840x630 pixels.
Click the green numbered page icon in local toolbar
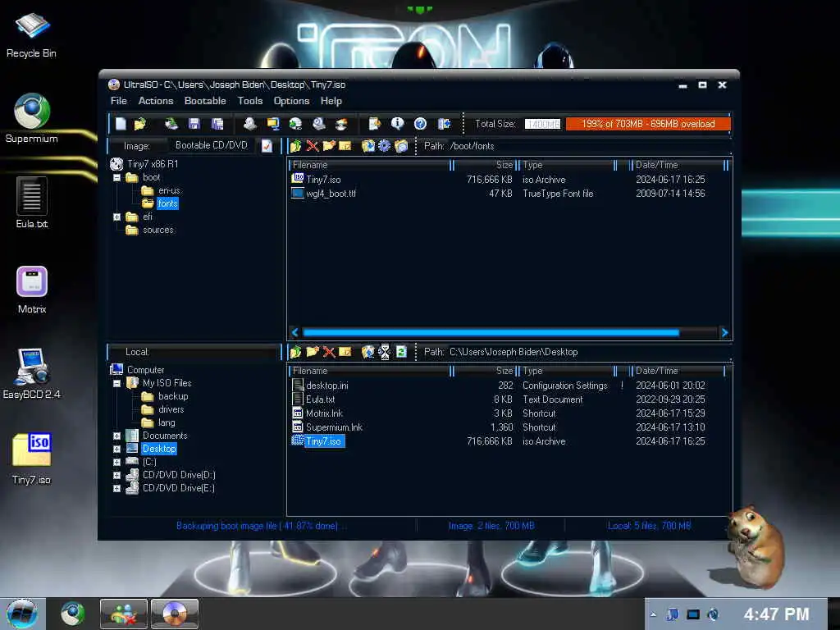(x=401, y=352)
